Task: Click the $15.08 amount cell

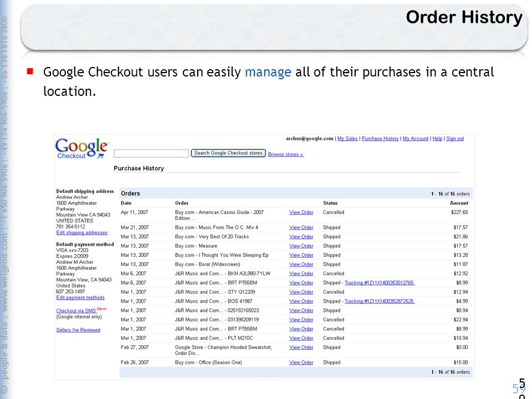Action: (461, 362)
